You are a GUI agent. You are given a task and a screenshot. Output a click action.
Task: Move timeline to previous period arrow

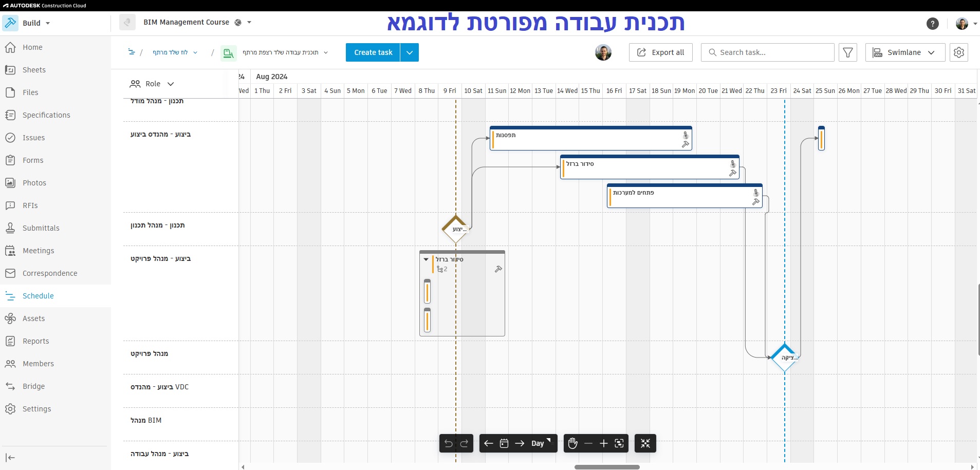[489, 443]
